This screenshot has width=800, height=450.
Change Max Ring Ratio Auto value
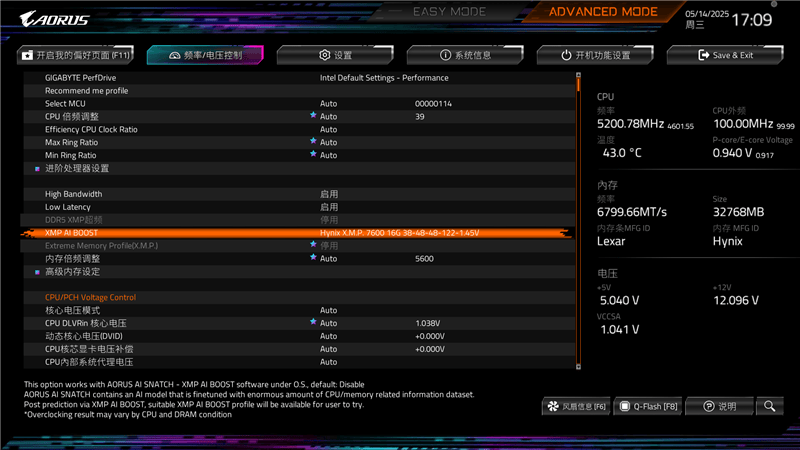click(x=329, y=142)
